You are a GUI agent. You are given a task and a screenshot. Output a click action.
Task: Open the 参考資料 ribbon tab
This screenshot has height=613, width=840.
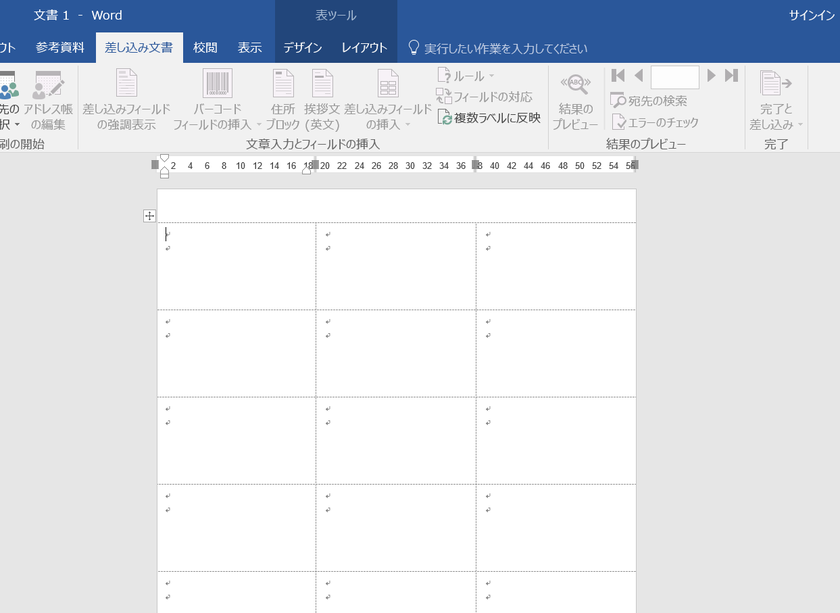click(60, 48)
